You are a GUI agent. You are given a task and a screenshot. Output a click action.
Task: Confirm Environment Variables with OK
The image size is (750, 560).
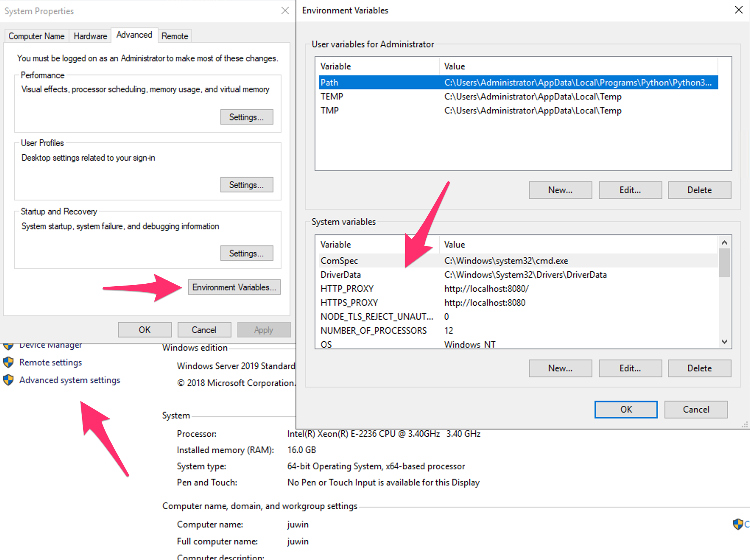(625, 409)
